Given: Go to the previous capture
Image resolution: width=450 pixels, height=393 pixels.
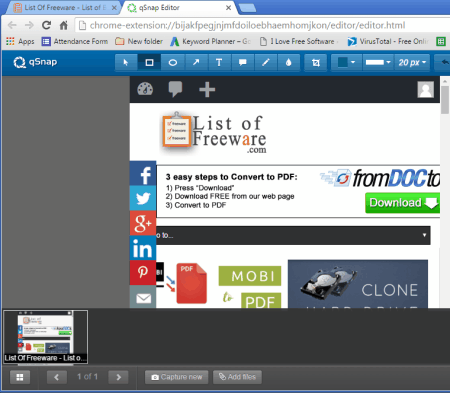Looking at the screenshot, I should click(x=56, y=377).
